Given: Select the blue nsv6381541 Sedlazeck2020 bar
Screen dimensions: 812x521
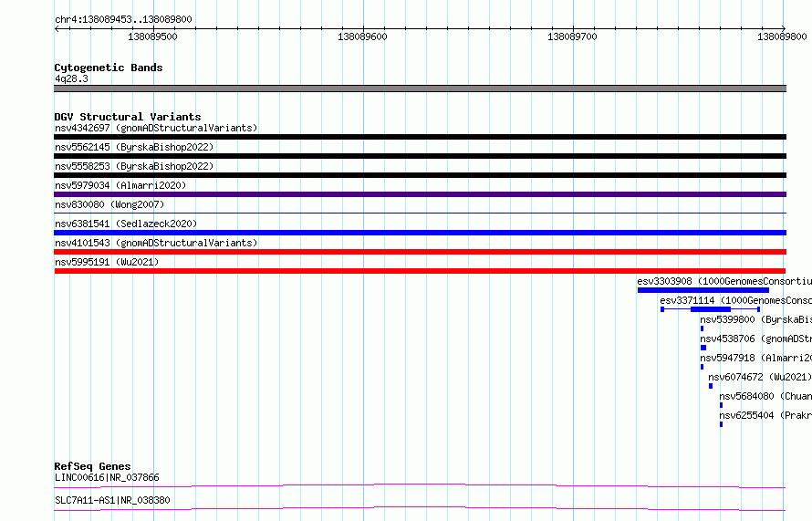Looking at the screenshot, I should point(420,233).
